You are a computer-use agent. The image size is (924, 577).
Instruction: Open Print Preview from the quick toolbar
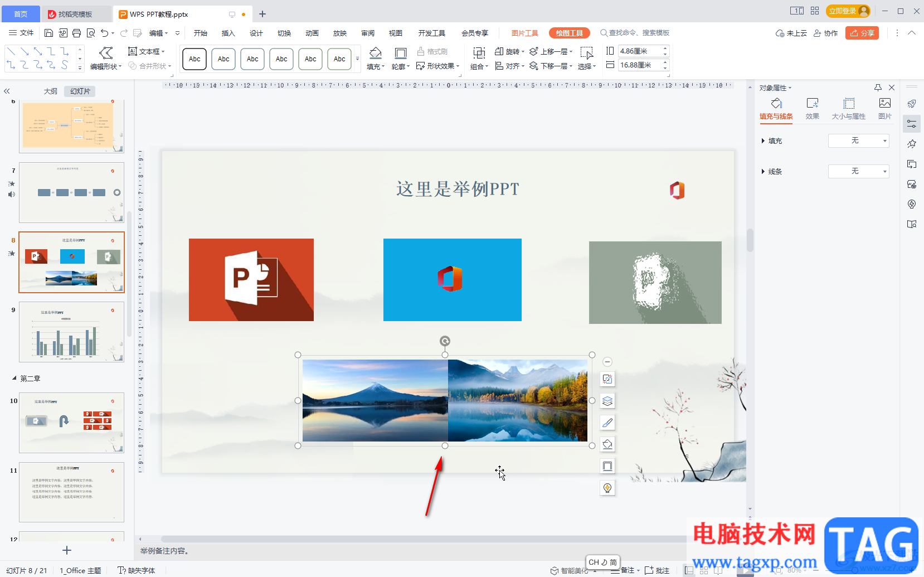point(90,33)
